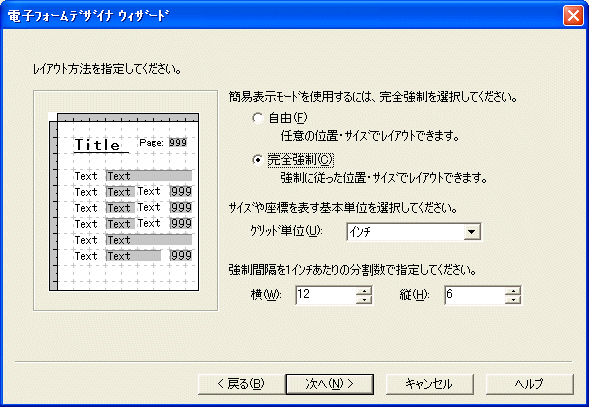Image resolution: width=589 pixels, height=407 pixels.
Task: Increase the 縦(H) value with up arrow
Action: tap(513, 290)
